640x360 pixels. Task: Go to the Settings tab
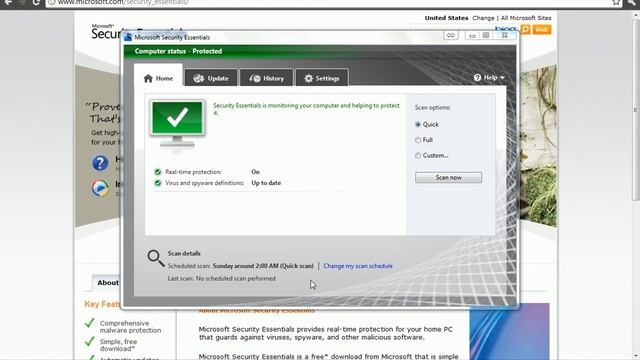[x=322, y=78]
